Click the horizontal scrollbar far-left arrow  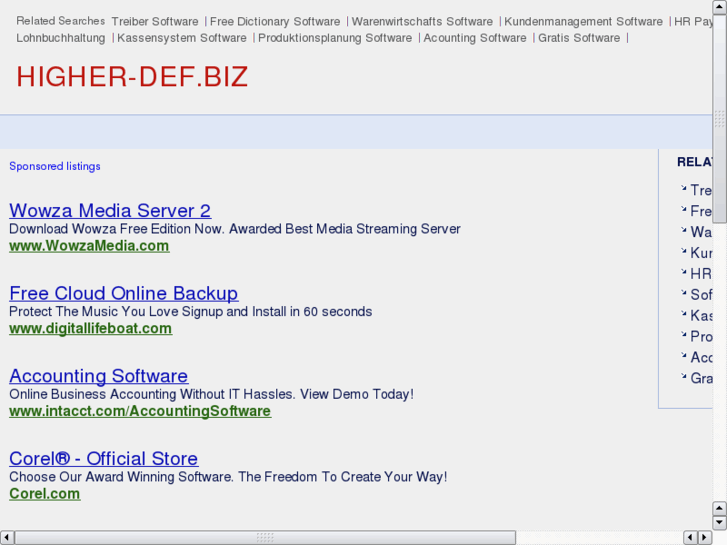[x=7, y=537]
